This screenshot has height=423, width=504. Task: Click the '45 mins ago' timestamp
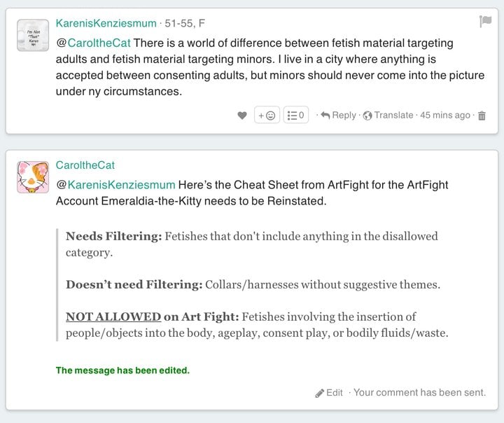[x=445, y=115]
